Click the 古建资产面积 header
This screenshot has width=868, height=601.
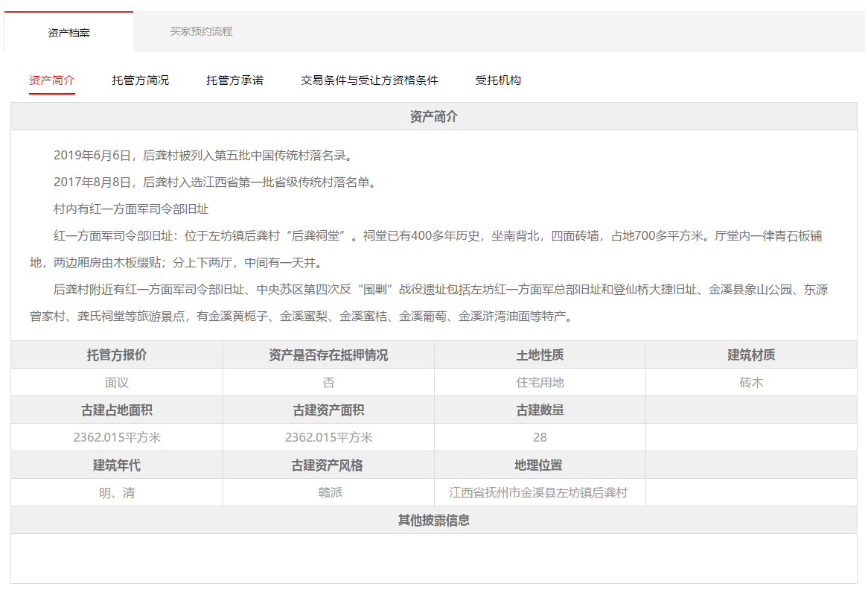[329, 410]
